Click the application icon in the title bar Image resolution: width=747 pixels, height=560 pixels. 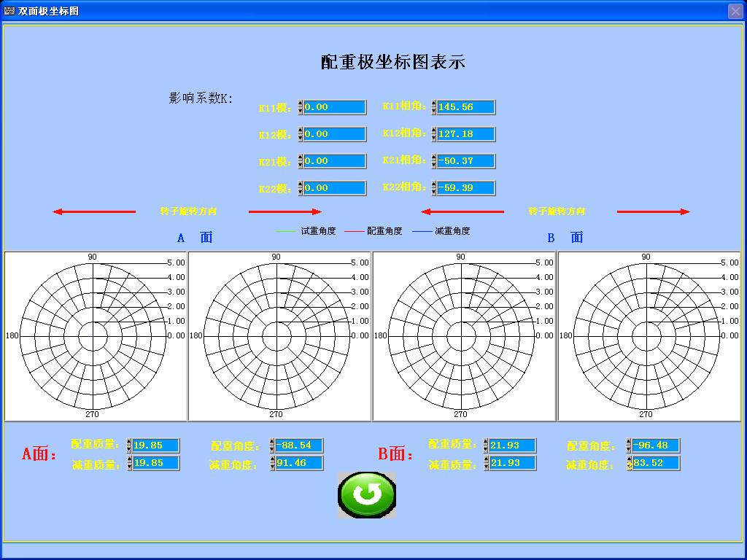click(9, 10)
